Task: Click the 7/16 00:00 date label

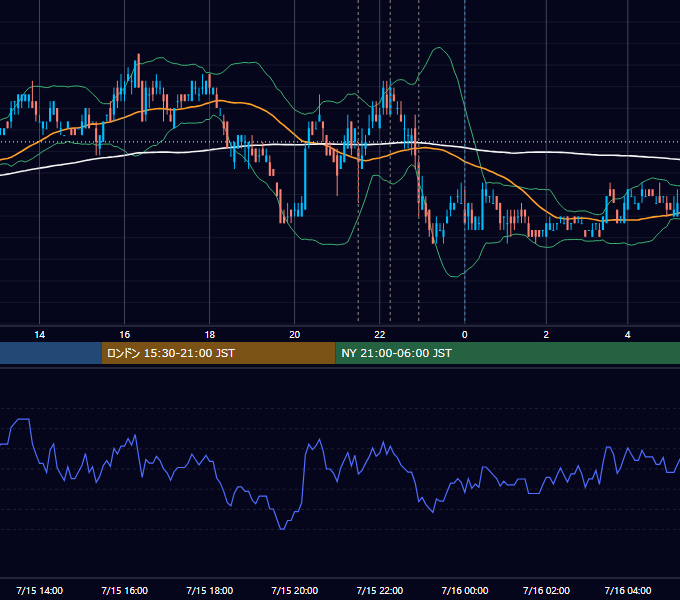Action: pyautogui.click(x=464, y=590)
